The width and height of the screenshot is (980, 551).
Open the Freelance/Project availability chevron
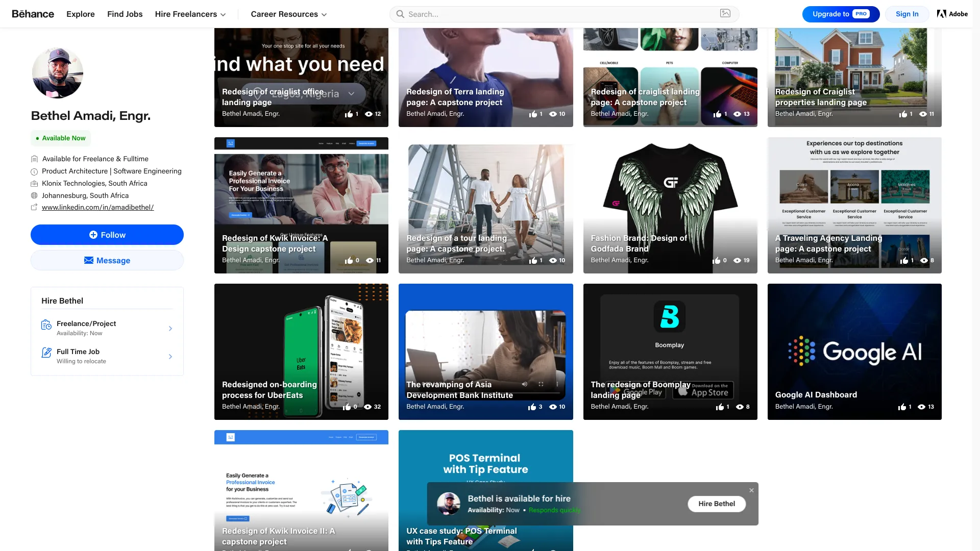tap(170, 329)
